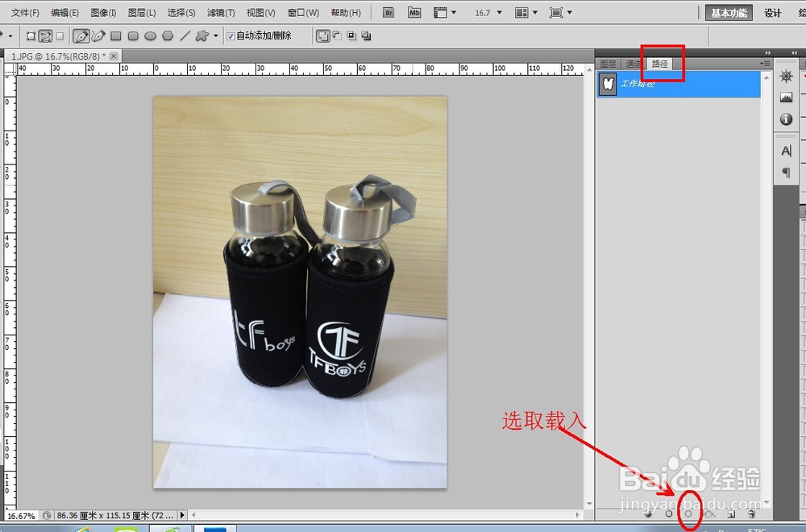Collapse the panel group double arrows

pyautogui.click(x=768, y=52)
